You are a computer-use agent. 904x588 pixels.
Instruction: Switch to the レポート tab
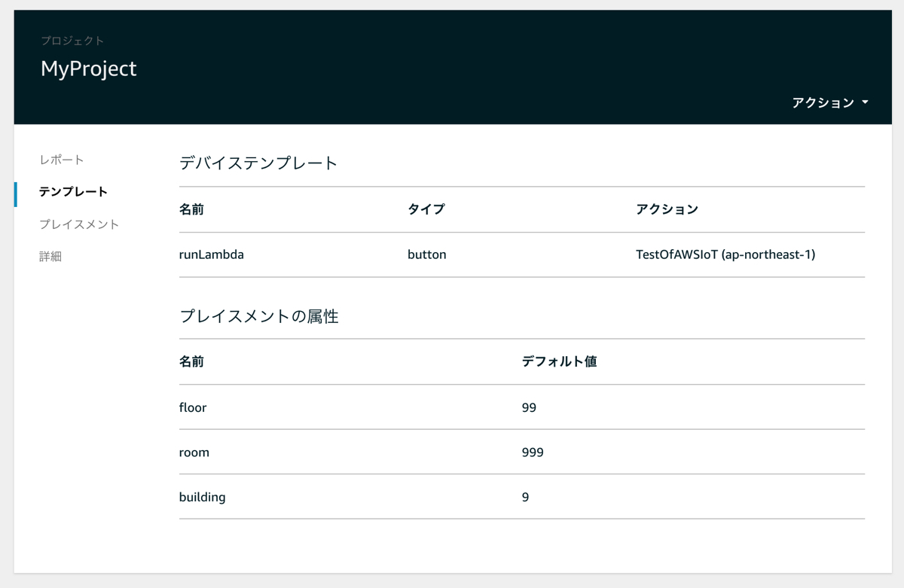(x=62, y=160)
